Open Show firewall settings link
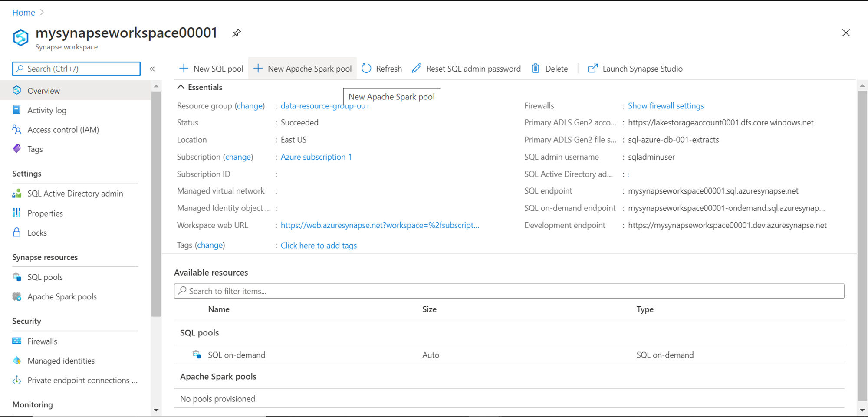The image size is (868, 417). pos(666,106)
